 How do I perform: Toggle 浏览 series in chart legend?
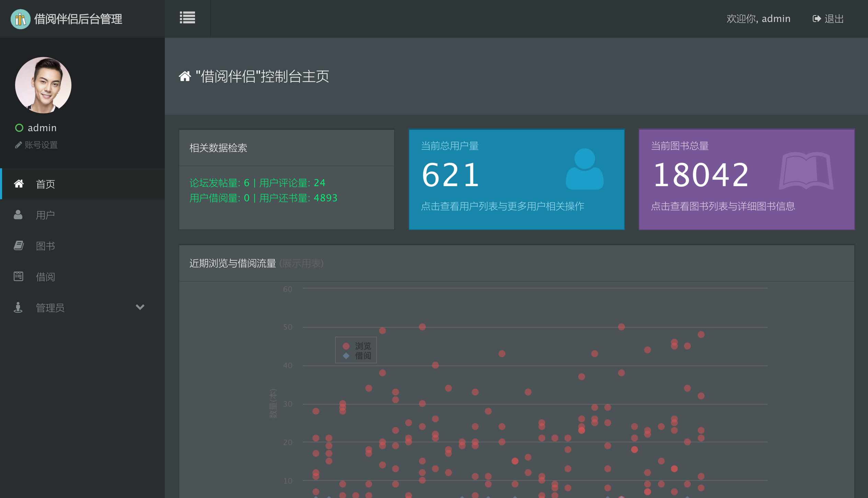click(x=363, y=346)
